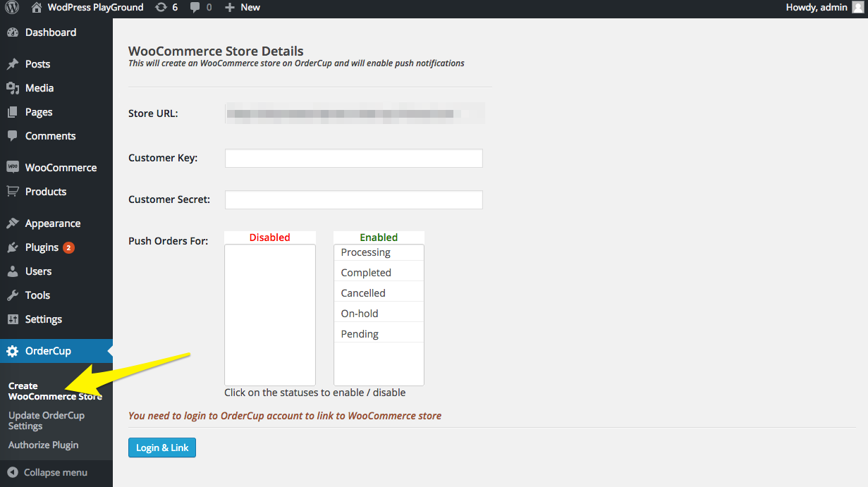The image size is (868, 487).
Task: Disable the Completed order status
Action: point(379,273)
